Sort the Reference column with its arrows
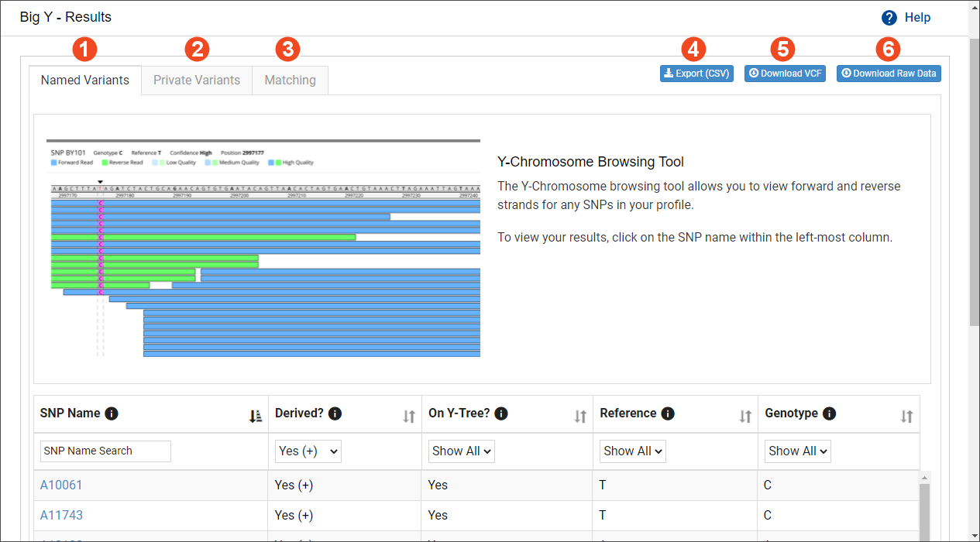Viewport: 980px width, 542px height. point(745,417)
